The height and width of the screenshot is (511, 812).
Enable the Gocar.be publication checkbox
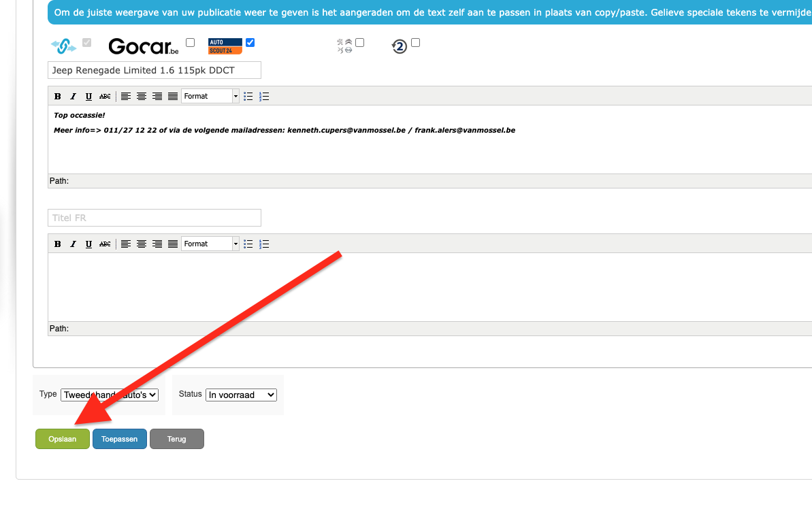pos(190,42)
